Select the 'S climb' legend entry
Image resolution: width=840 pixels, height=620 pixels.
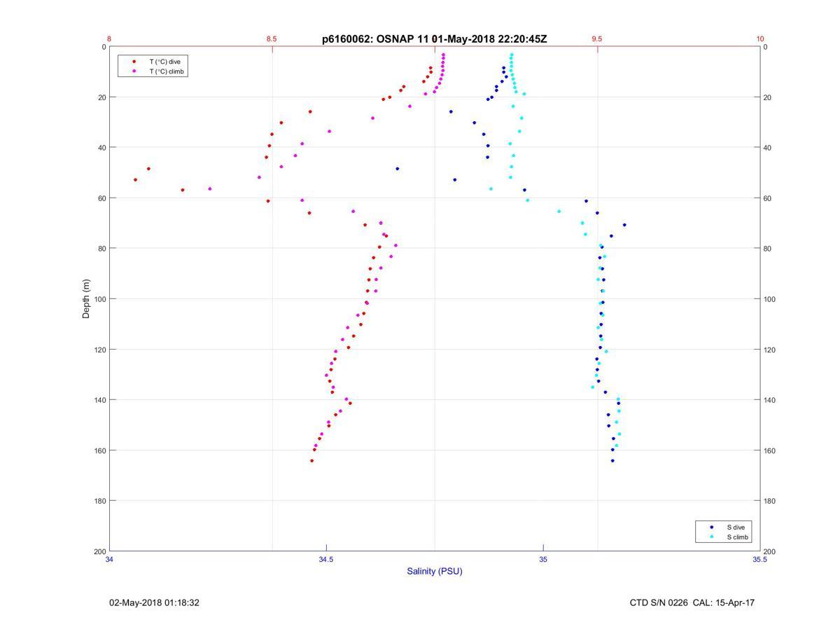738,537
